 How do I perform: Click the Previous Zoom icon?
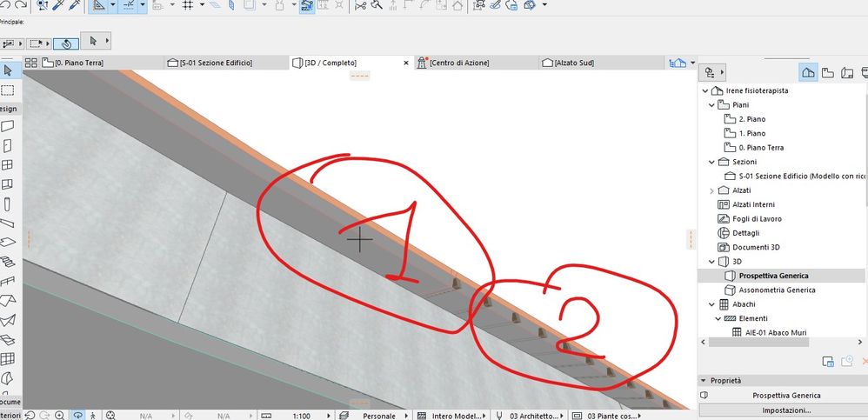point(31,415)
